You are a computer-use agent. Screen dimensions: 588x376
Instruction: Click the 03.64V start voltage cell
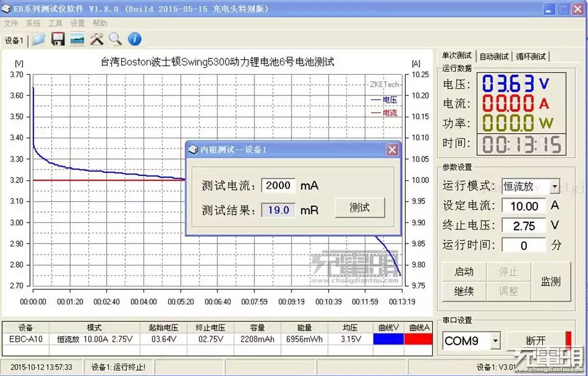point(164,339)
